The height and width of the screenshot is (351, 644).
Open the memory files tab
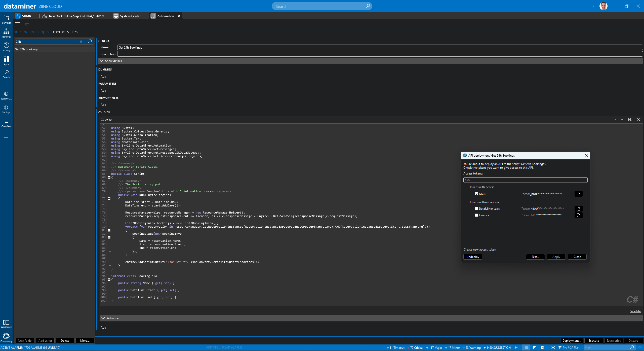coord(65,32)
